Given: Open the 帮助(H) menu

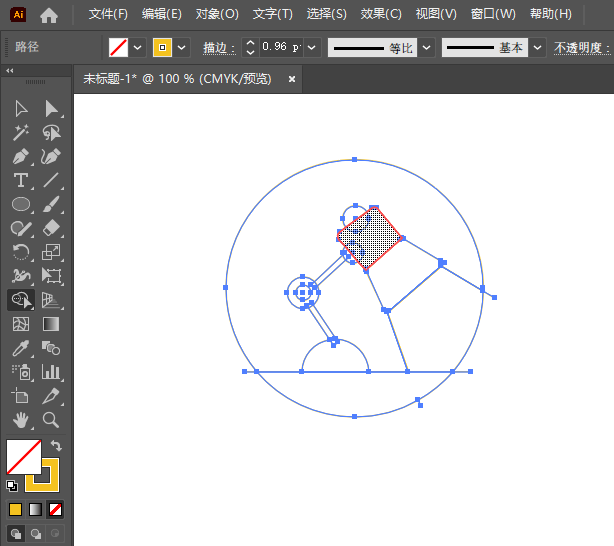Looking at the screenshot, I should pyautogui.click(x=551, y=14).
